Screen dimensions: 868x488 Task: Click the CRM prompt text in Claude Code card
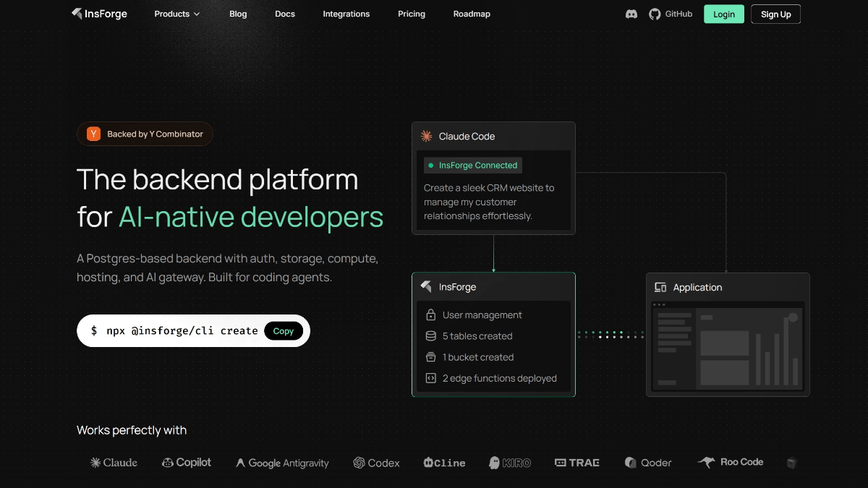pyautogui.click(x=489, y=202)
